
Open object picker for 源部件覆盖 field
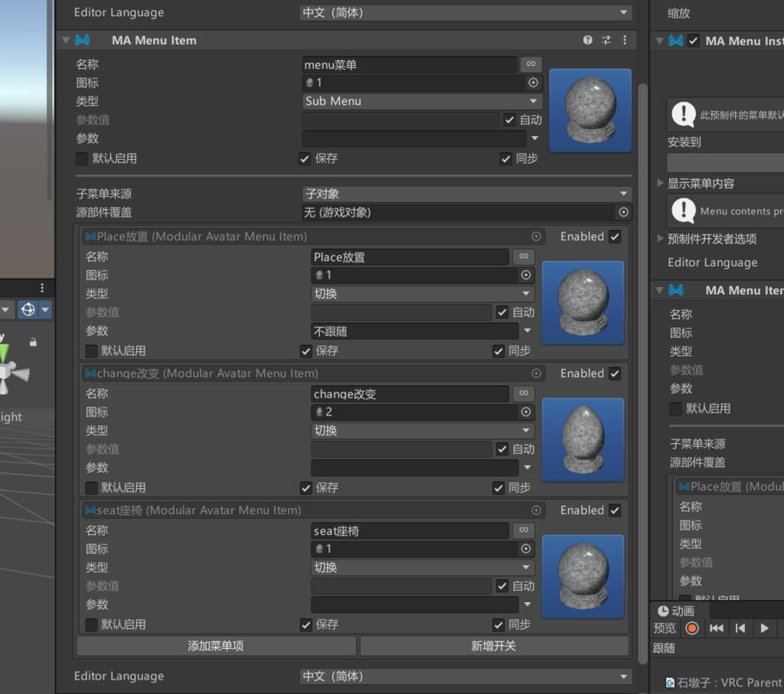tap(623, 213)
